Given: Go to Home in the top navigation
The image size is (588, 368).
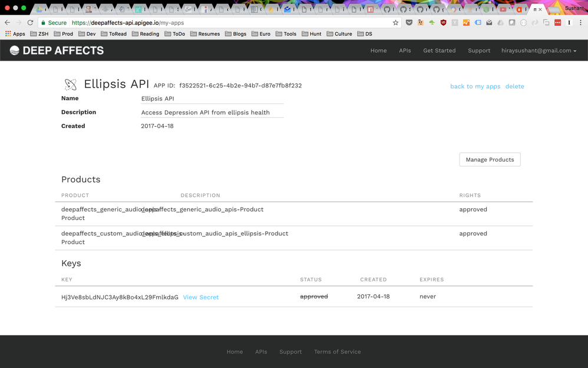Looking at the screenshot, I should tap(378, 50).
